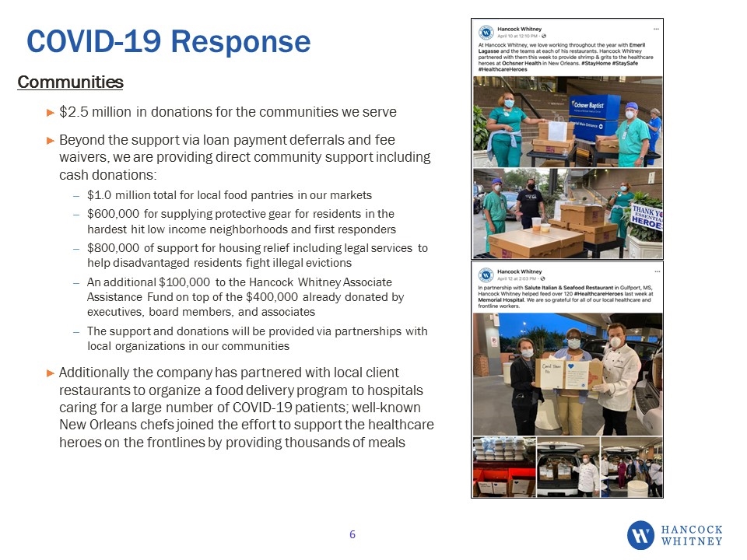Click the '$800,000 of support for housing relief' line

(x=258, y=255)
